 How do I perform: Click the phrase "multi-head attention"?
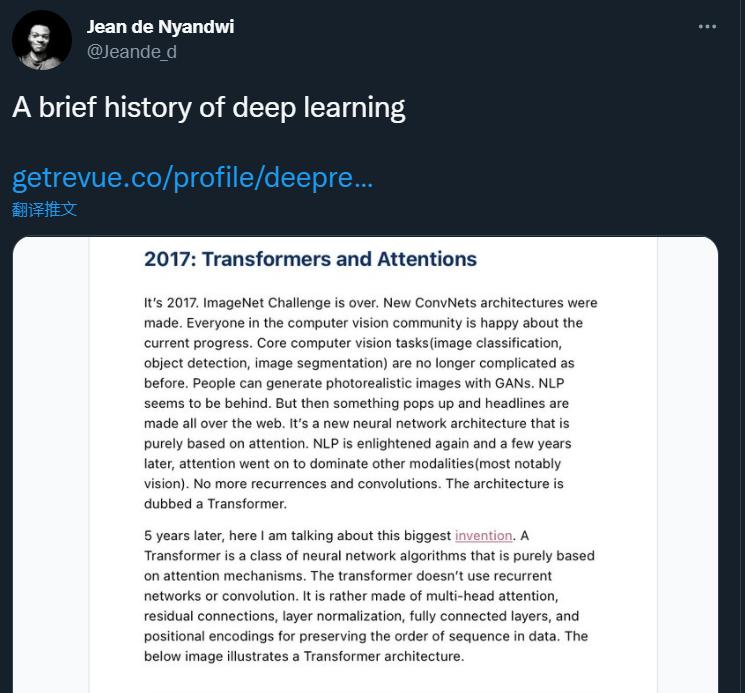pos(484,596)
